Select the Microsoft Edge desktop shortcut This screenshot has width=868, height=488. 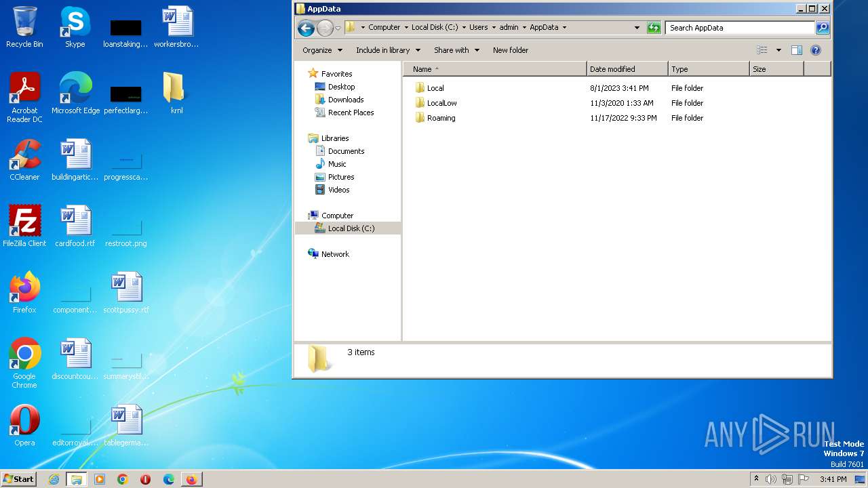pyautogui.click(x=75, y=94)
